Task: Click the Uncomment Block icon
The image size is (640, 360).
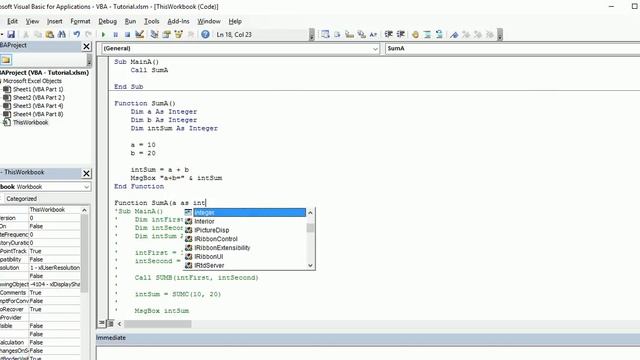Action: pyautogui.click(x=439, y=35)
